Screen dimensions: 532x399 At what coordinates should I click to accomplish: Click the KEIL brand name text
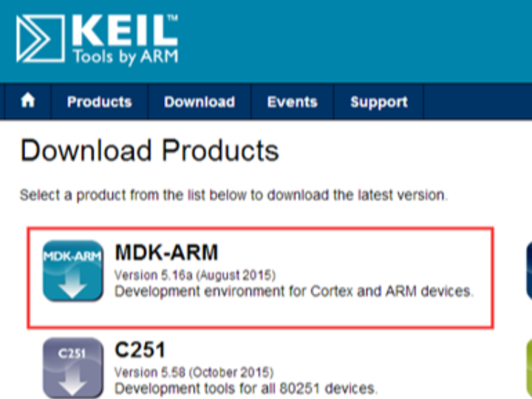(x=125, y=30)
